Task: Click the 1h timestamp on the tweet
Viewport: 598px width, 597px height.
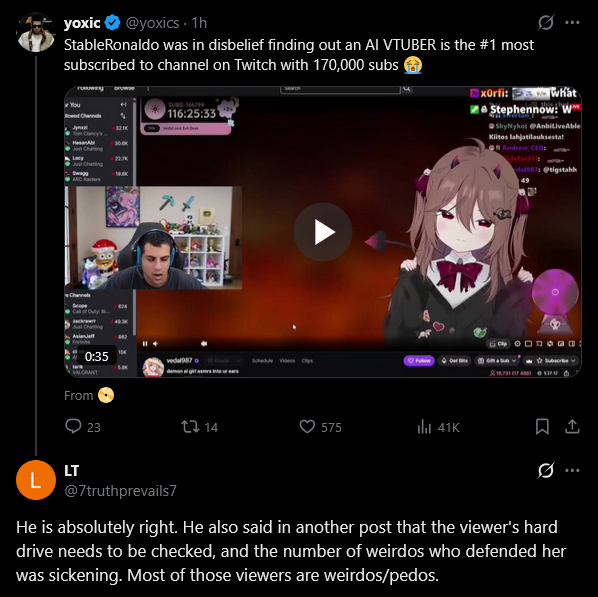Action: click(199, 23)
